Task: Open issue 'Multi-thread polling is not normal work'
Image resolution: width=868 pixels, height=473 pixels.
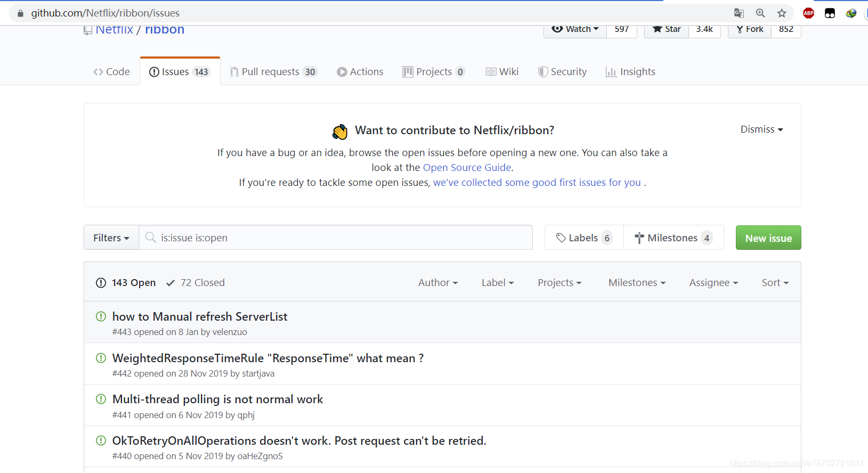Action: (217, 399)
